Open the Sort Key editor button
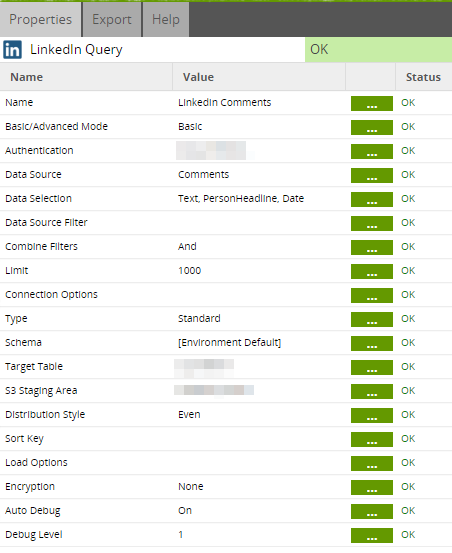452x553 pixels. point(372,439)
